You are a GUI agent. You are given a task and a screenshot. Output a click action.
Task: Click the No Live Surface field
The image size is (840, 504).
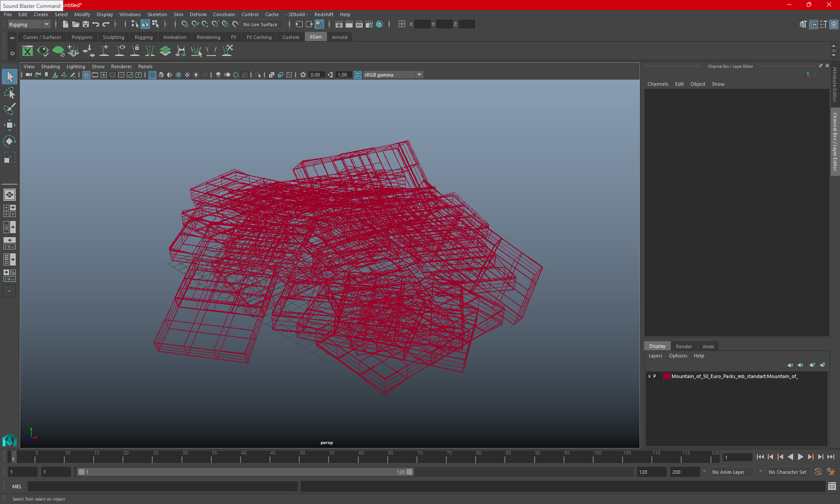coord(262,24)
